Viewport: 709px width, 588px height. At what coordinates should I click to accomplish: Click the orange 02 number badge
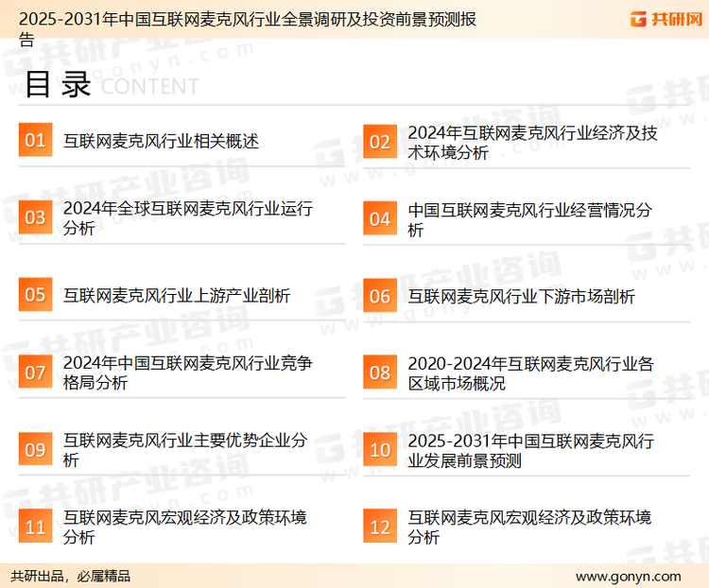click(x=380, y=142)
